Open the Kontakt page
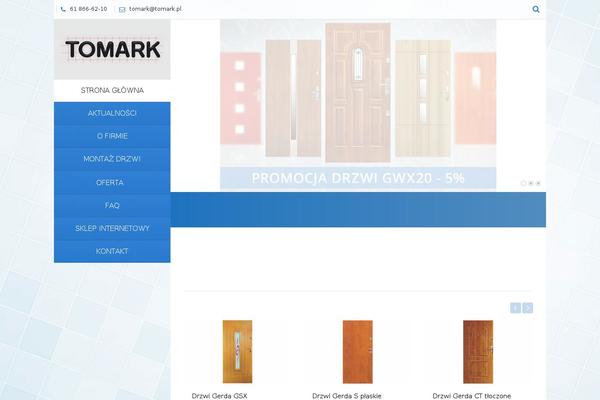The height and width of the screenshot is (400, 600). coord(112,251)
